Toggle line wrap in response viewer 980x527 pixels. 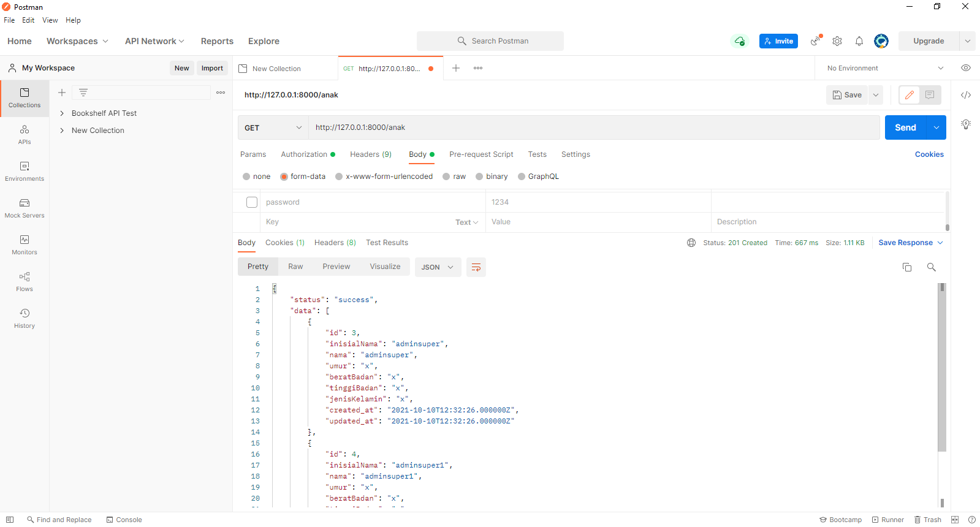[x=476, y=267]
